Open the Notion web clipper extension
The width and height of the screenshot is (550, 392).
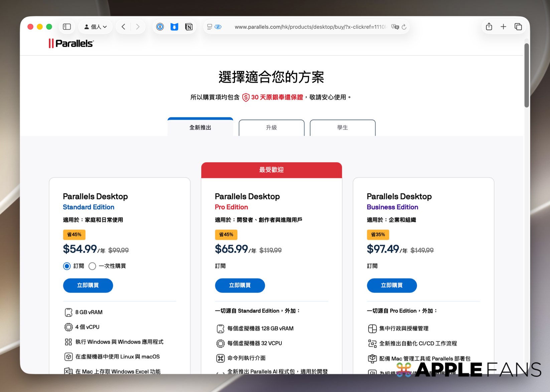[189, 27]
